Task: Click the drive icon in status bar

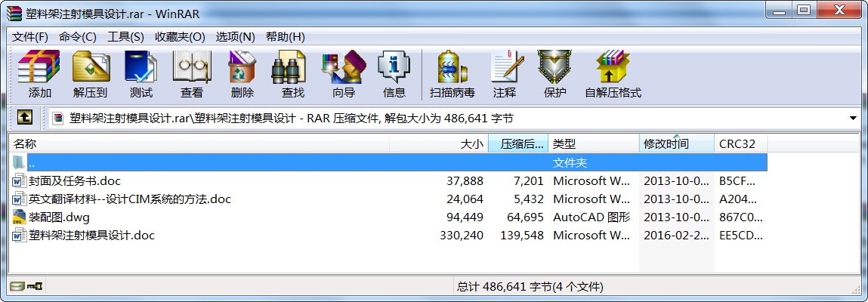Action: pos(17,286)
